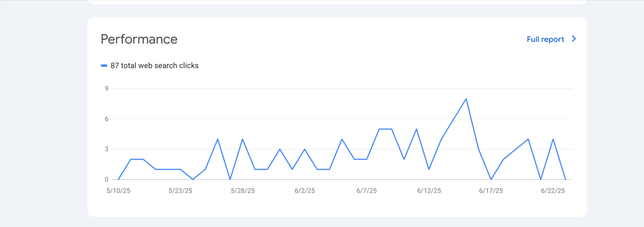Click the 6/2/25 date label

pyautogui.click(x=305, y=191)
